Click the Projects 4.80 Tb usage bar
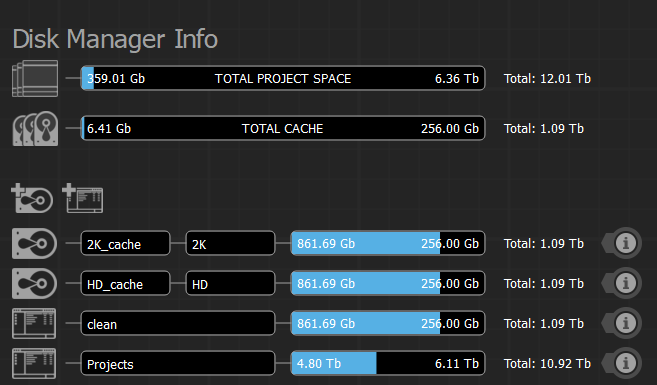Image resolution: width=657 pixels, height=385 pixels. [388, 364]
